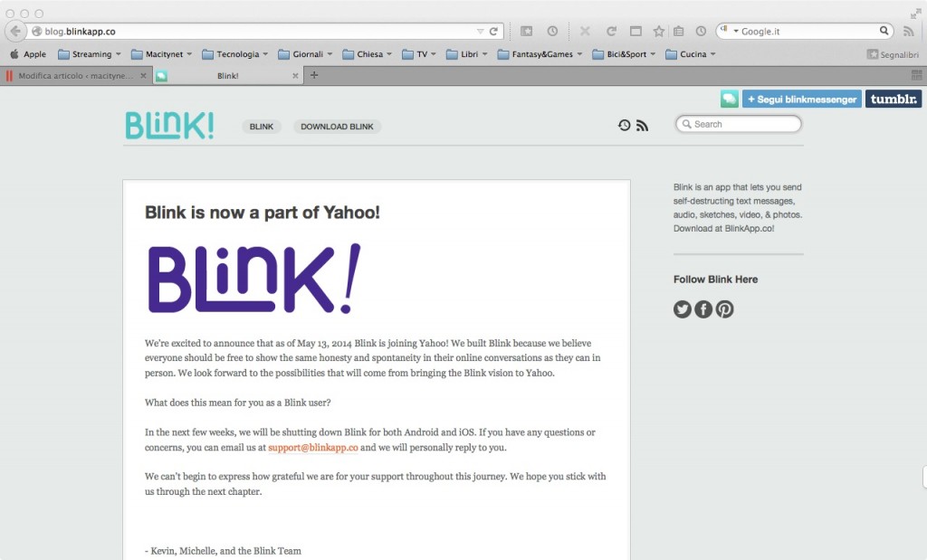Image resolution: width=927 pixels, height=560 pixels.
Task: Click the 'What does this mean for you as a Blink user?' text
Action: tap(238, 403)
